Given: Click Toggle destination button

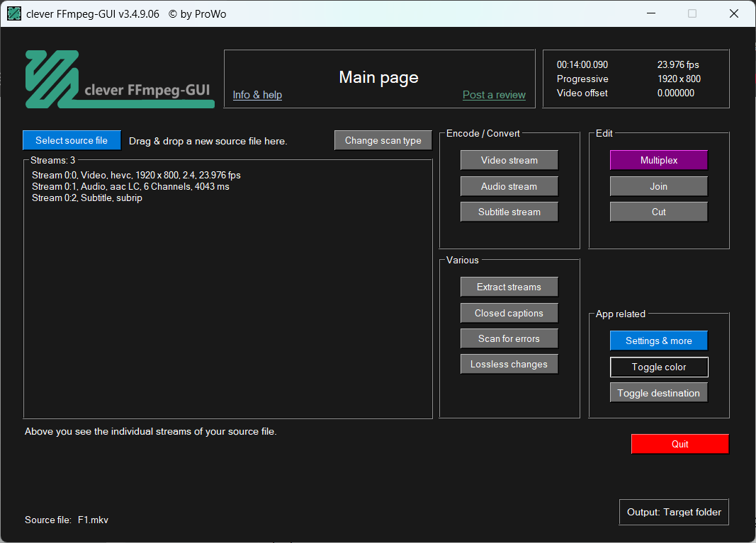Looking at the screenshot, I should point(659,392).
